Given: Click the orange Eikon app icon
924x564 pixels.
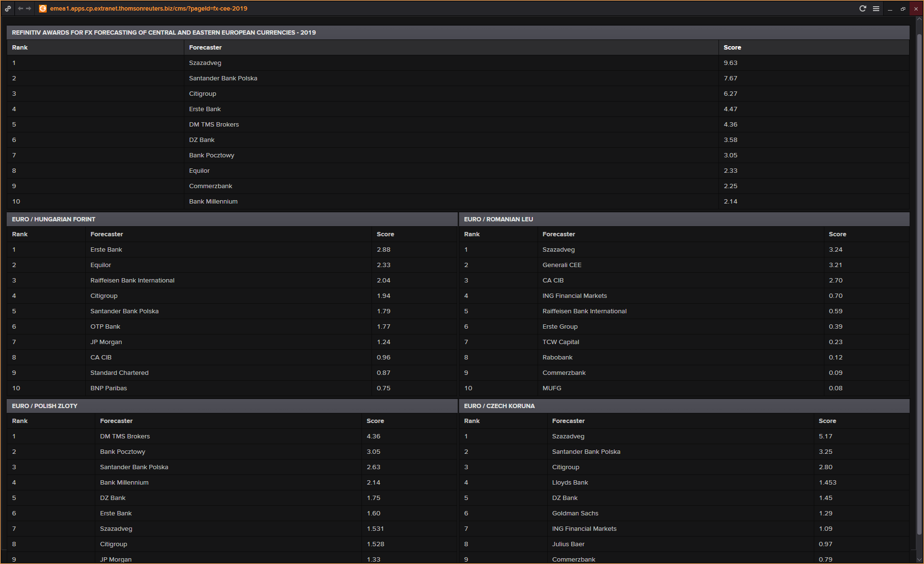Looking at the screenshot, I should pos(43,9).
